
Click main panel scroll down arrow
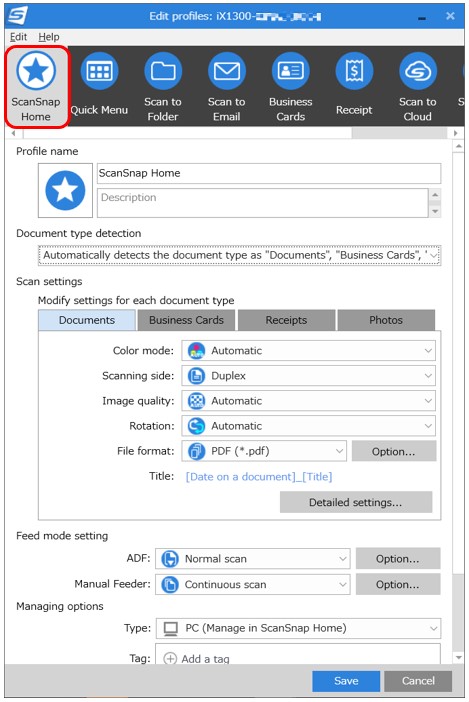point(458,658)
